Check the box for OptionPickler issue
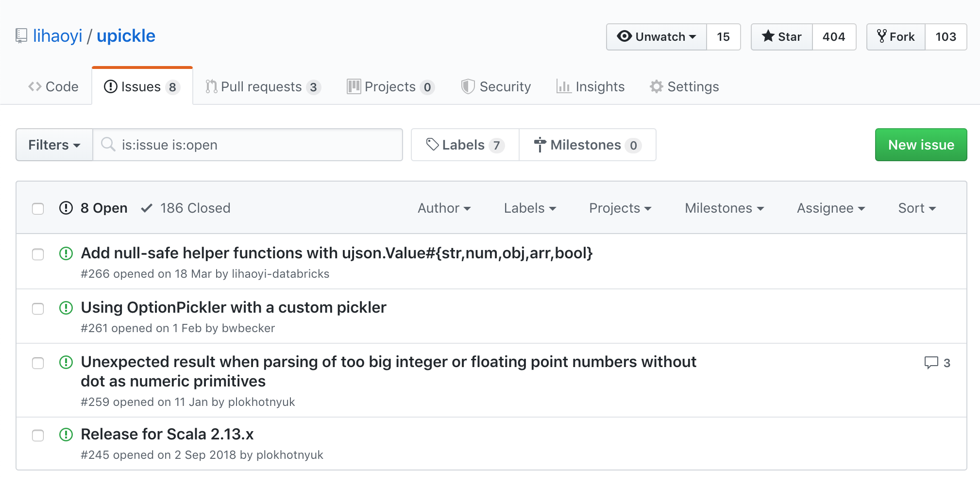Image resolution: width=980 pixels, height=487 pixels. (x=38, y=309)
